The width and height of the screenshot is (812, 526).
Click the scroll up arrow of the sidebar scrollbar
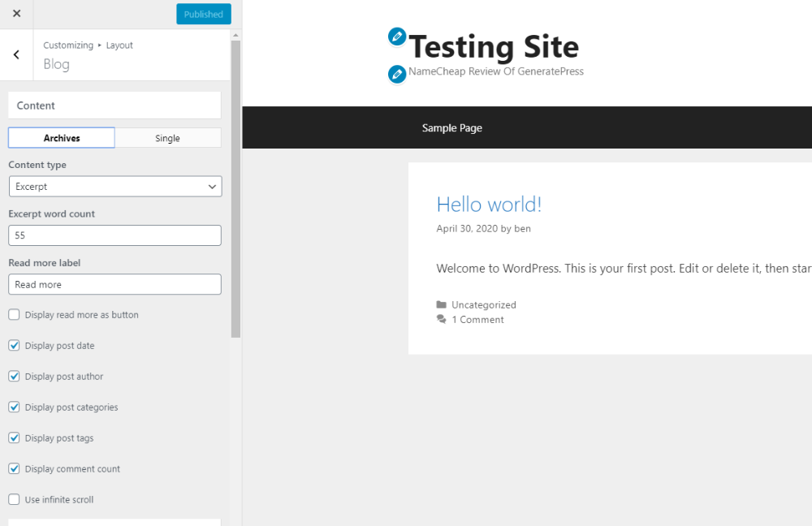(x=235, y=35)
